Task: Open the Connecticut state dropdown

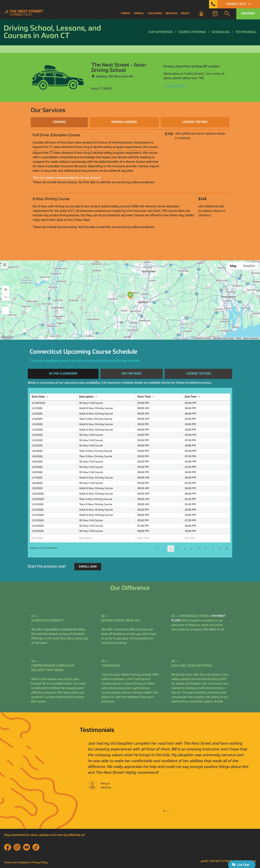Action: pyautogui.click(x=239, y=4)
